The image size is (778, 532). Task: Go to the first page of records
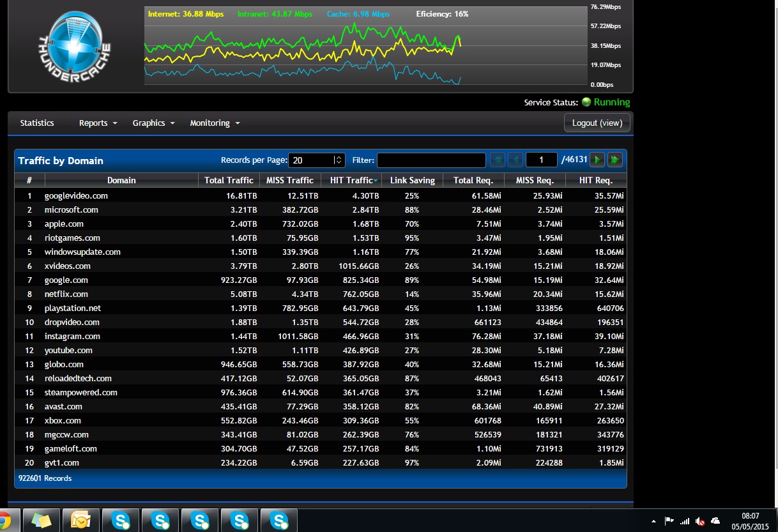(497, 160)
